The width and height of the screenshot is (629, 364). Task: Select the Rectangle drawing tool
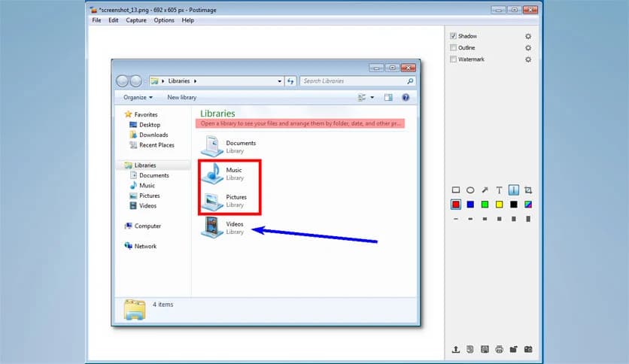(x=456, y=190)
